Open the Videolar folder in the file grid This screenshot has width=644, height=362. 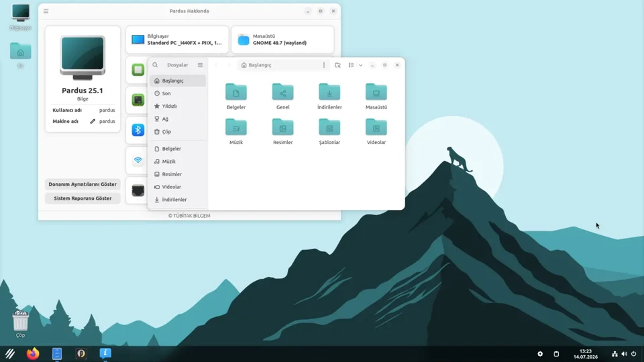pyautogui.click(x=376, y=131)
